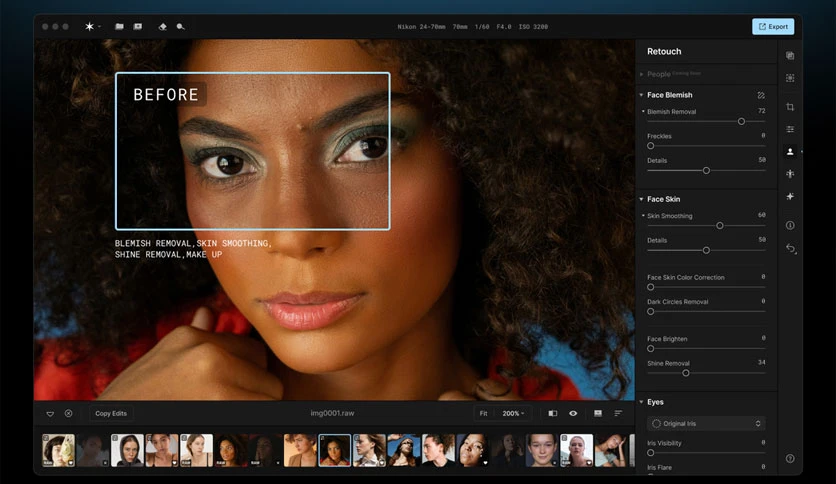This screenshot has height=484, width=836.
Task: Open the dropdown arrow beside the star logo
Action: 99,26
